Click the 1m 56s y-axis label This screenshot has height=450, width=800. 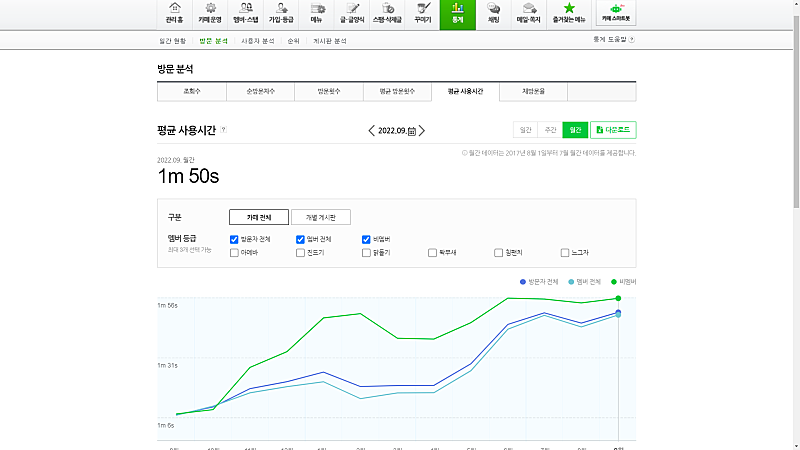[x=167, y=305]
